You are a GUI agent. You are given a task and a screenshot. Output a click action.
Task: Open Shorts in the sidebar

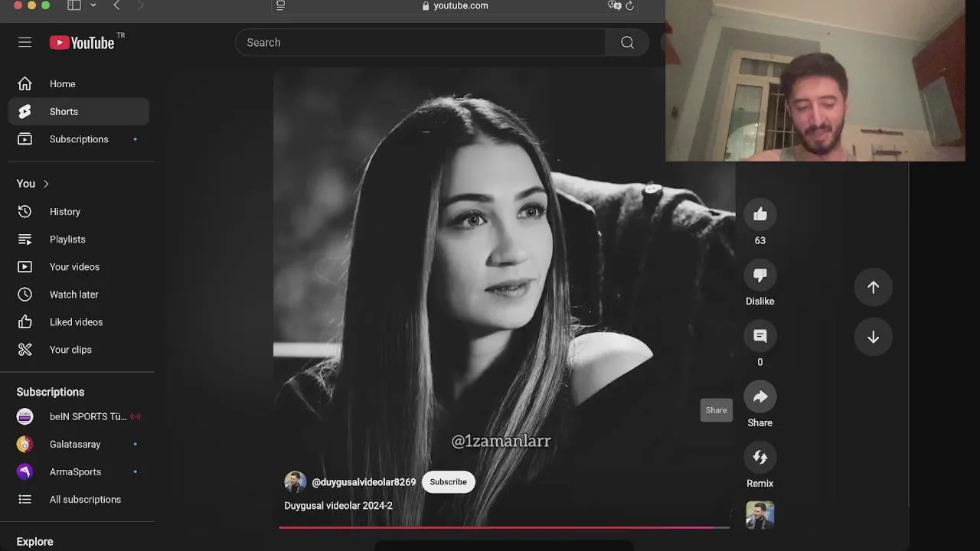(x=79, y=112)
